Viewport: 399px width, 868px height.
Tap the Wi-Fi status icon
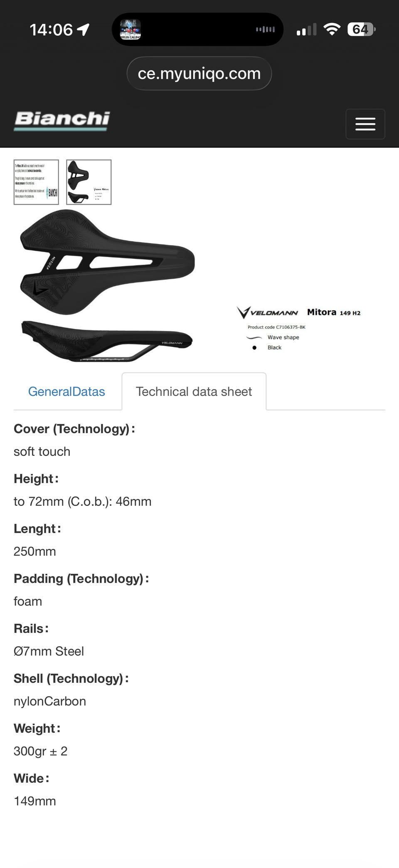(332, 30)
